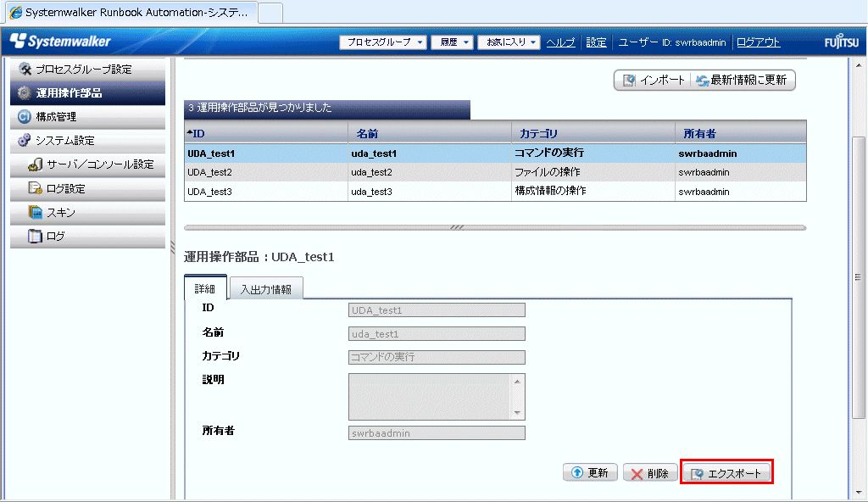The width and height of the screenshot is (868, 502).
Task: Click the インポート button
Action: coord(654,81)
